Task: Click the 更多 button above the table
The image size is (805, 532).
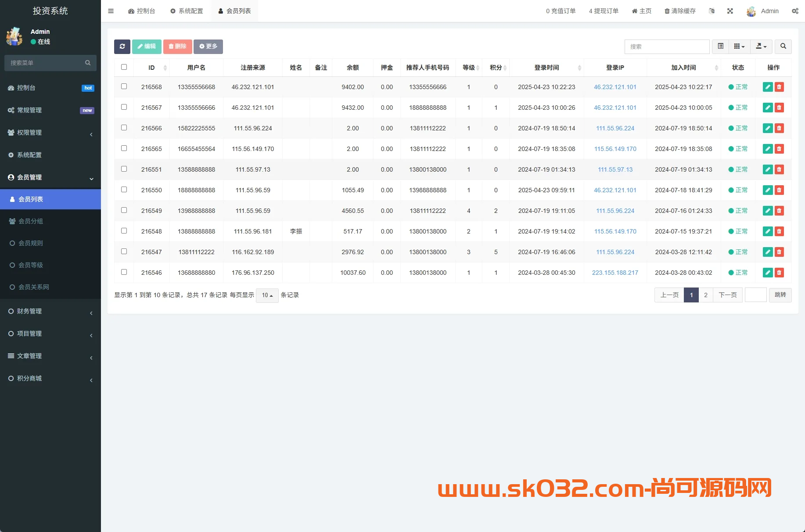Action: click(208, 46)
